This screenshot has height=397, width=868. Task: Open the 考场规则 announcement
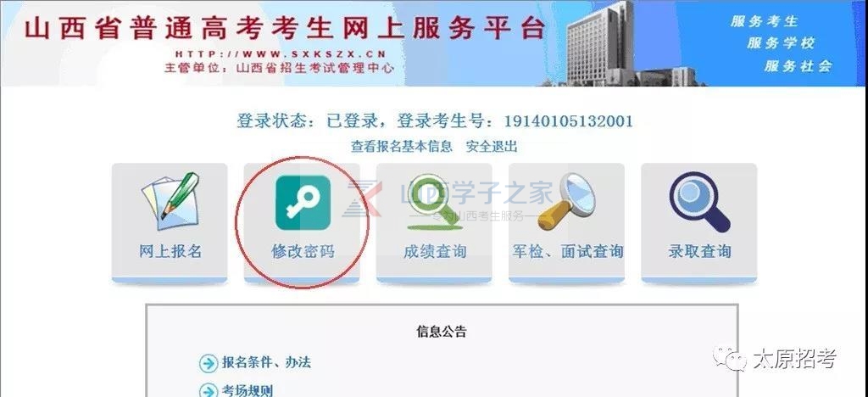[248, 391]
